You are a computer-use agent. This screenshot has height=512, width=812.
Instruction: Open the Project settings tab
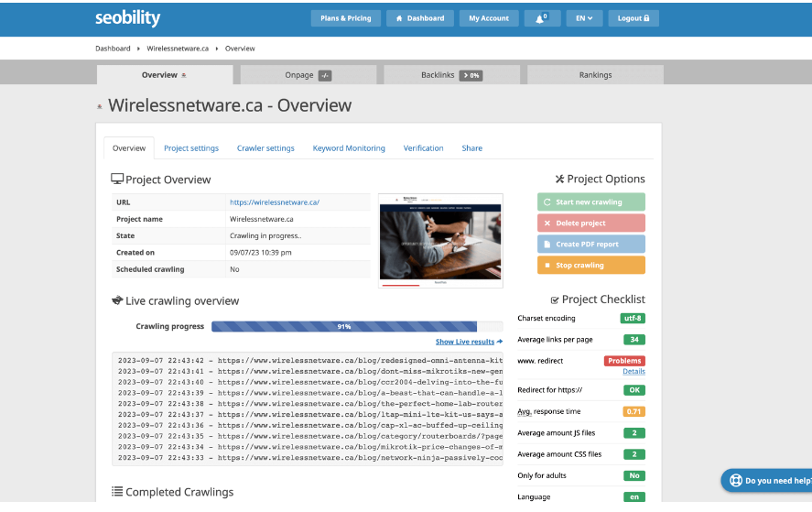click(191, 148)
